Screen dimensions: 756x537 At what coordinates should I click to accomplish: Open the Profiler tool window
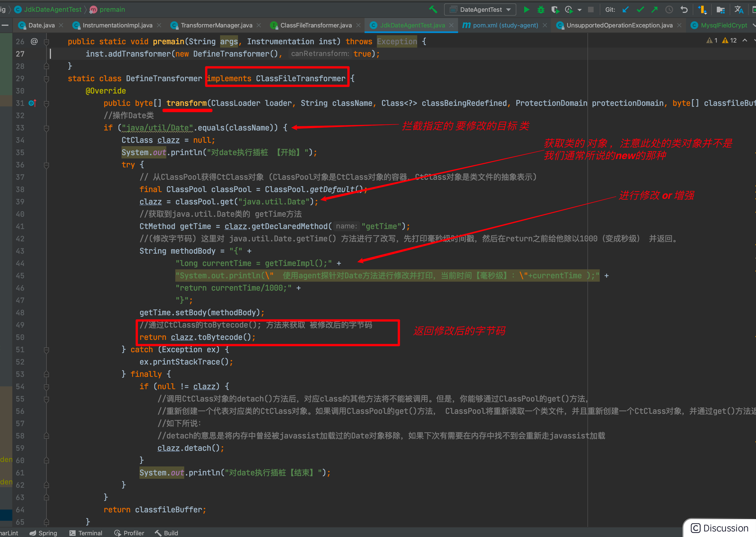129,533
